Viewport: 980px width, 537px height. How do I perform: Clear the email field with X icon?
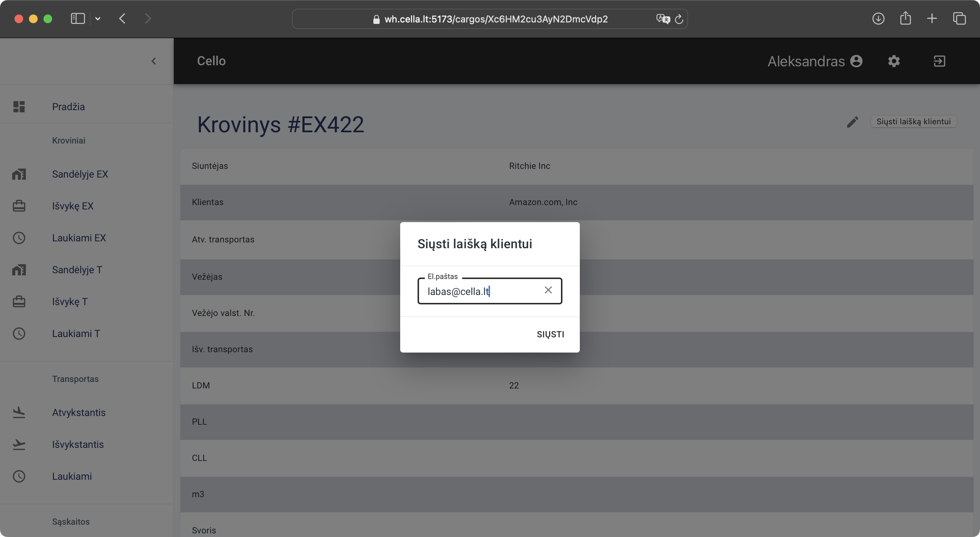pyautogui.click(x=548, y=290)
